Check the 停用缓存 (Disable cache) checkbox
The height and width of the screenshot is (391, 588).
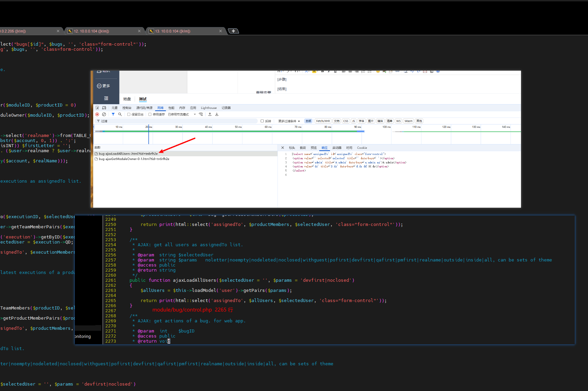pyautogui.click(x=150, y=114)
